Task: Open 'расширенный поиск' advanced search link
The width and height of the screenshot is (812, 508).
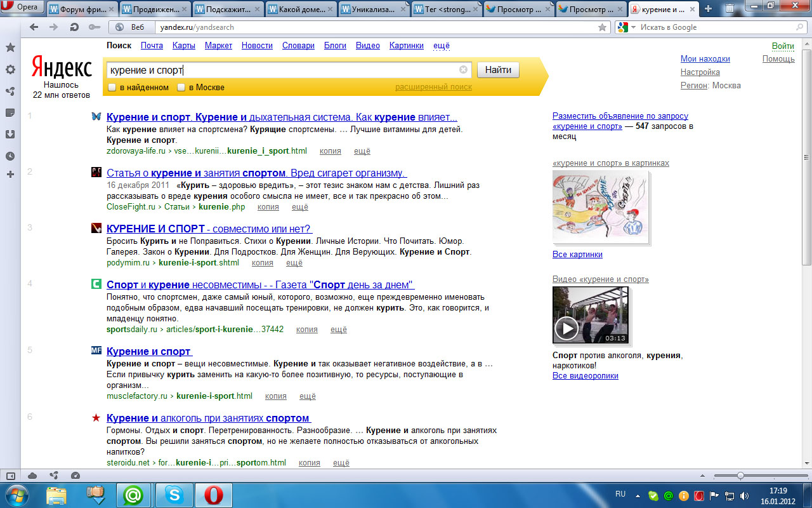Action: (433, 87)
